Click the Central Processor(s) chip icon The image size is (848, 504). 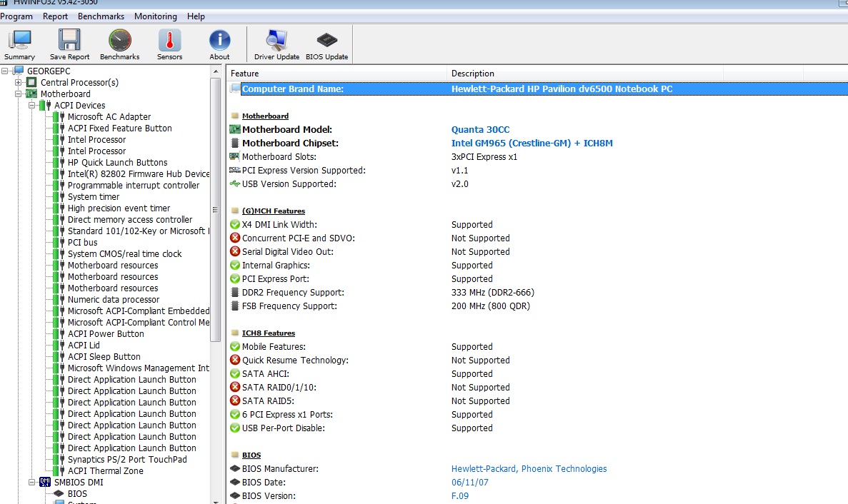(x=32, y=82)
